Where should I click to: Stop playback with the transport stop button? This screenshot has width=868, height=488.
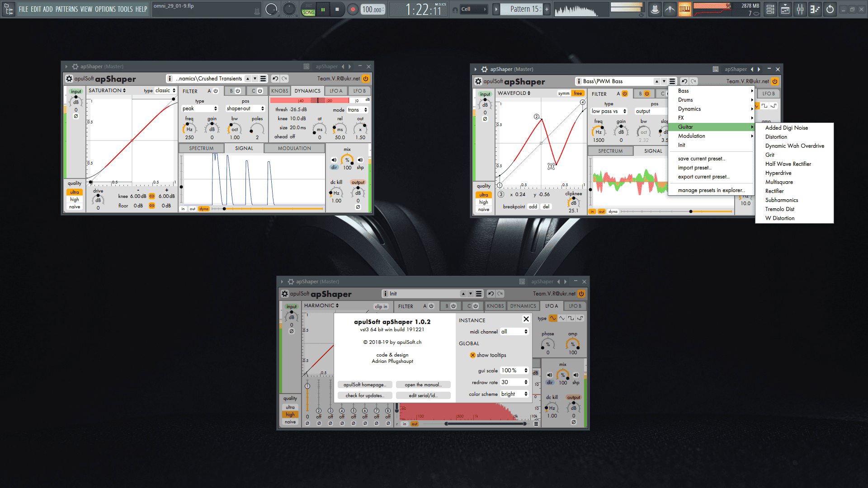pyautogui.click(x=337, y=9)
